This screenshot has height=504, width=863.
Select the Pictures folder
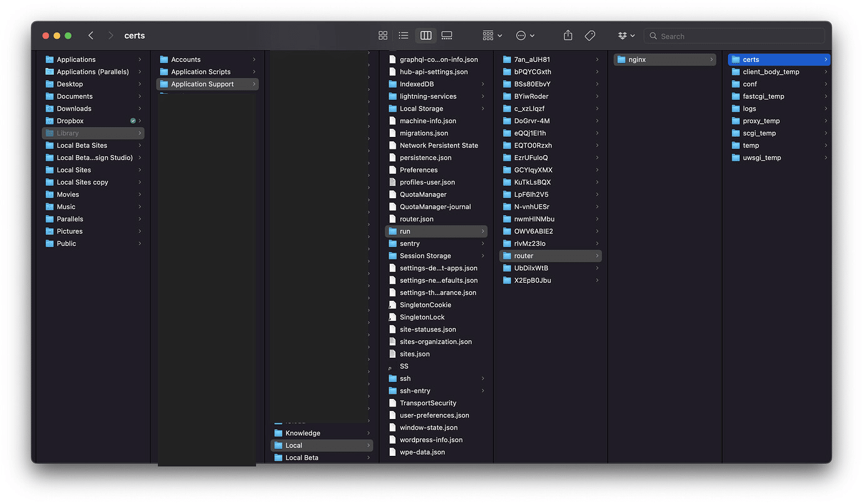[93, 231]
